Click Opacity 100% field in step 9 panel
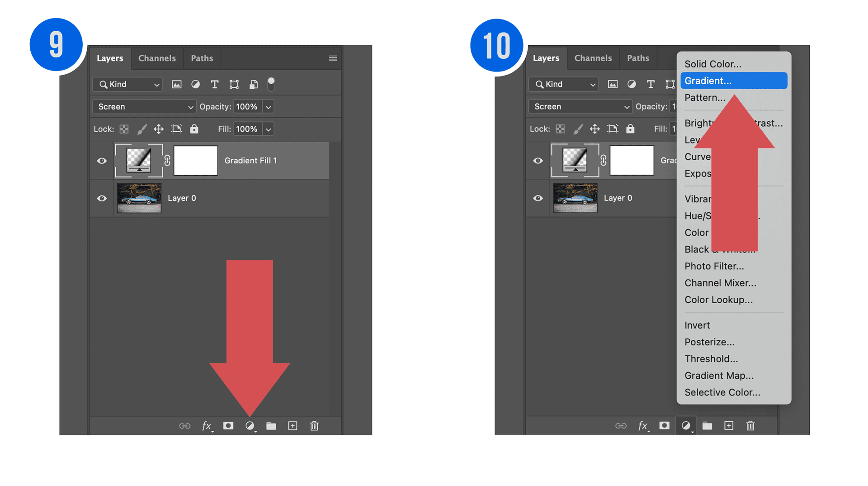Image resolution: width=868 pixels, height=486 pixels. (247, 107)
